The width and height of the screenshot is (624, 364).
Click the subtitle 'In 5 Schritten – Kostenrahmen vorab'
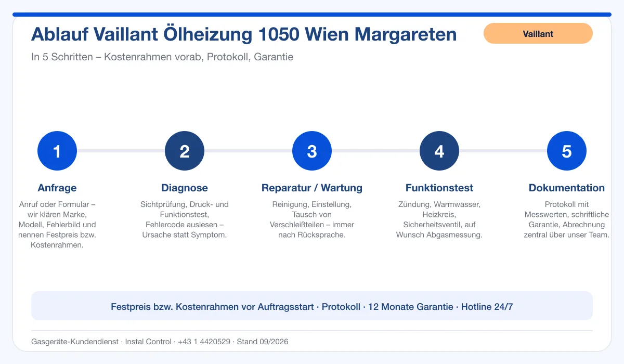pos(162,57)
